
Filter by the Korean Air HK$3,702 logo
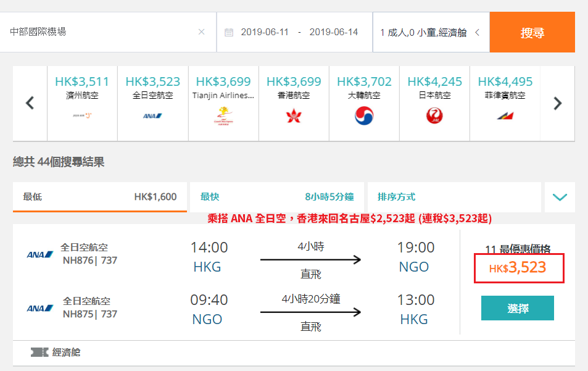click(x=364, y=115)
